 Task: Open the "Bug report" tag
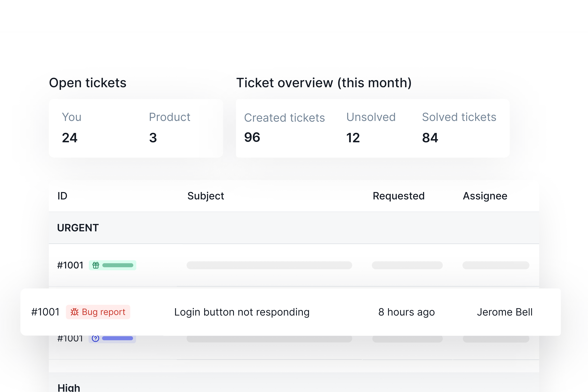(98, 312)
